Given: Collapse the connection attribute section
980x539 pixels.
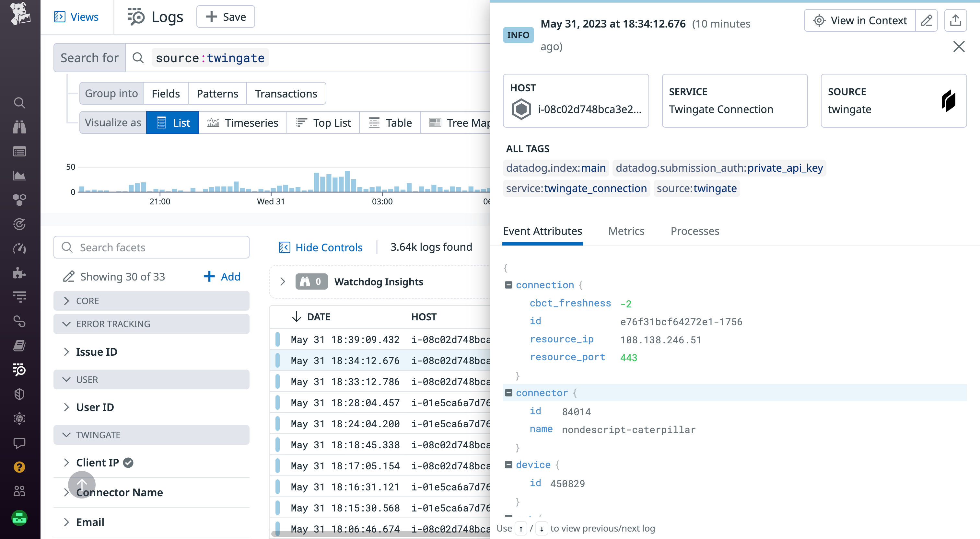Looking at the screenshot, I should (x=509, y=284).
